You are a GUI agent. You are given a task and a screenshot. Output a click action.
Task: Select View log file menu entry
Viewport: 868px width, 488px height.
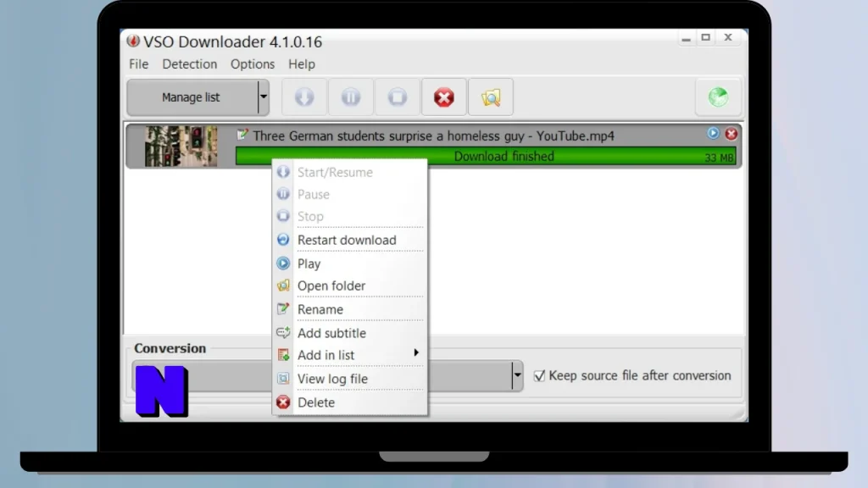coord(350,379)
